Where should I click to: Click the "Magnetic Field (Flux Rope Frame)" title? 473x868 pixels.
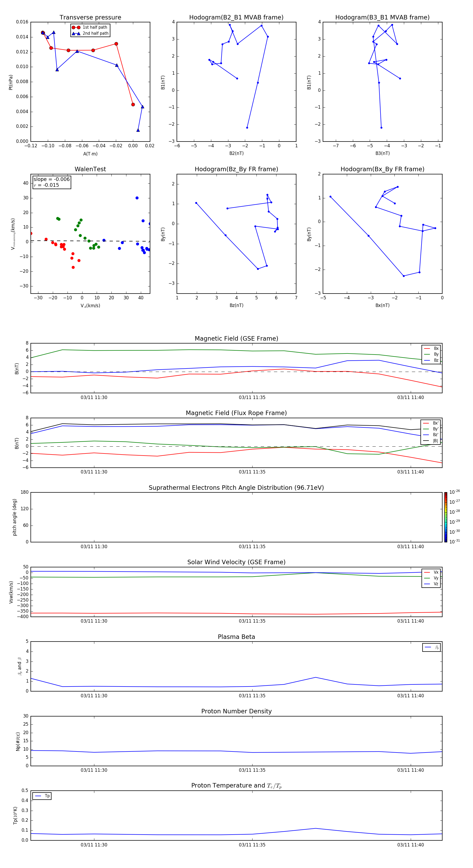(236, 413)
